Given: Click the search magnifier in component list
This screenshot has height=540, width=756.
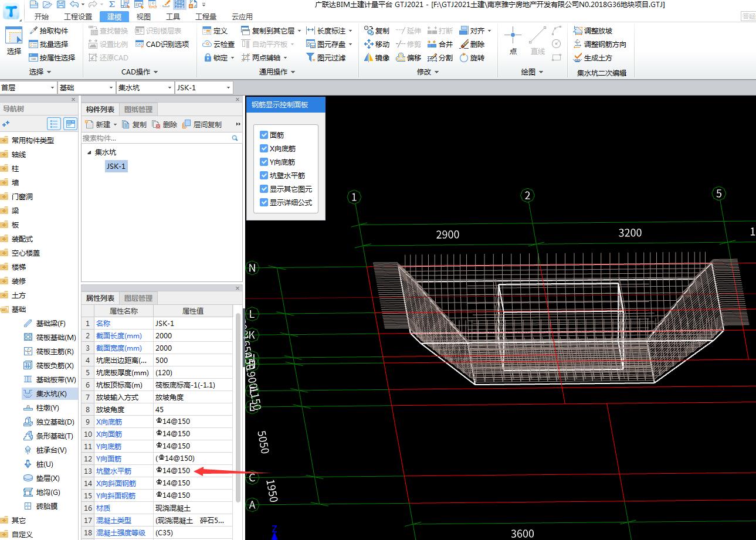Looking at the screenshot, I should pyautogui.click(x=235, y=138).
